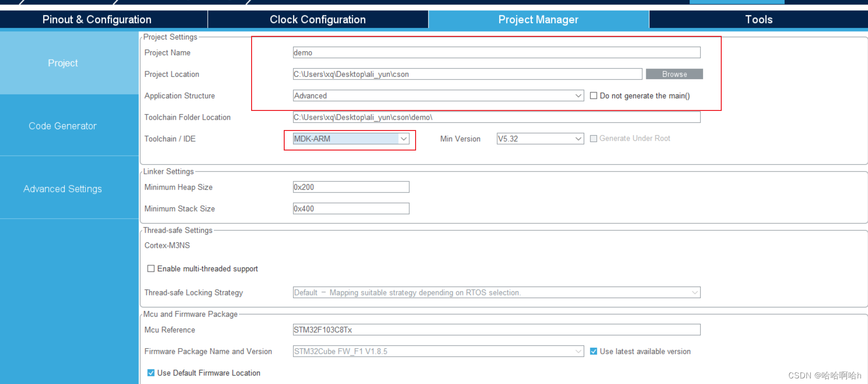
Task: Click the Minimum Heap Size field
Action: coord(351,187)
